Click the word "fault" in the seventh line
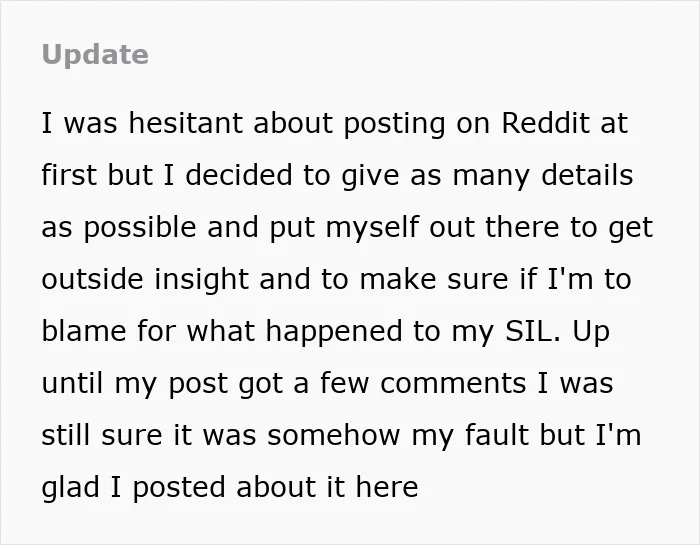 (x=496, y=434)
